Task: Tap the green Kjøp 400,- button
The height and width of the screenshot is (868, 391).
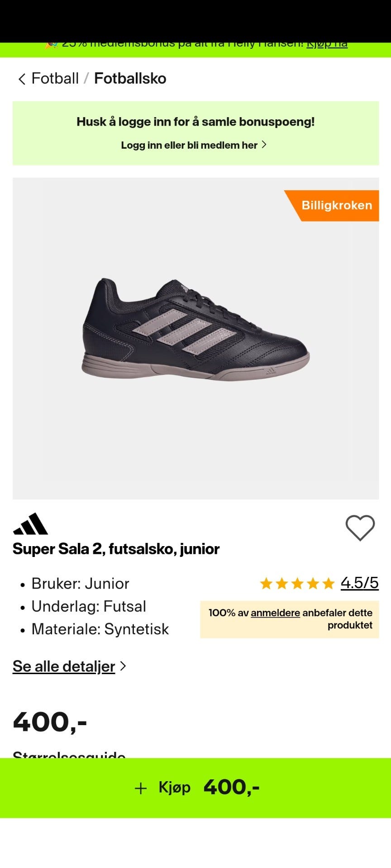Action: click(195, 788)
